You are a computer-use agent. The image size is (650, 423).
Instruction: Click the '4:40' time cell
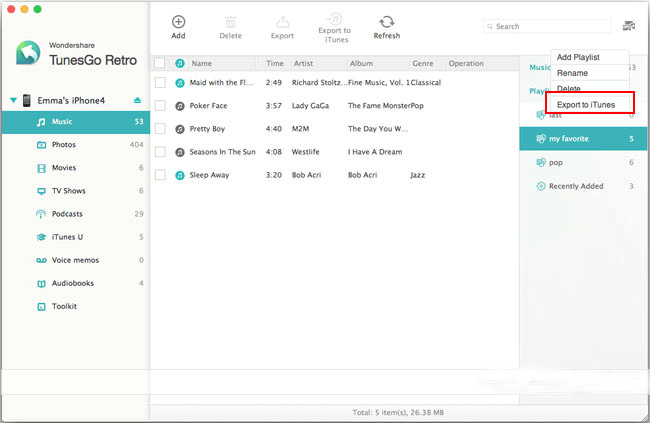click(274, 129)
